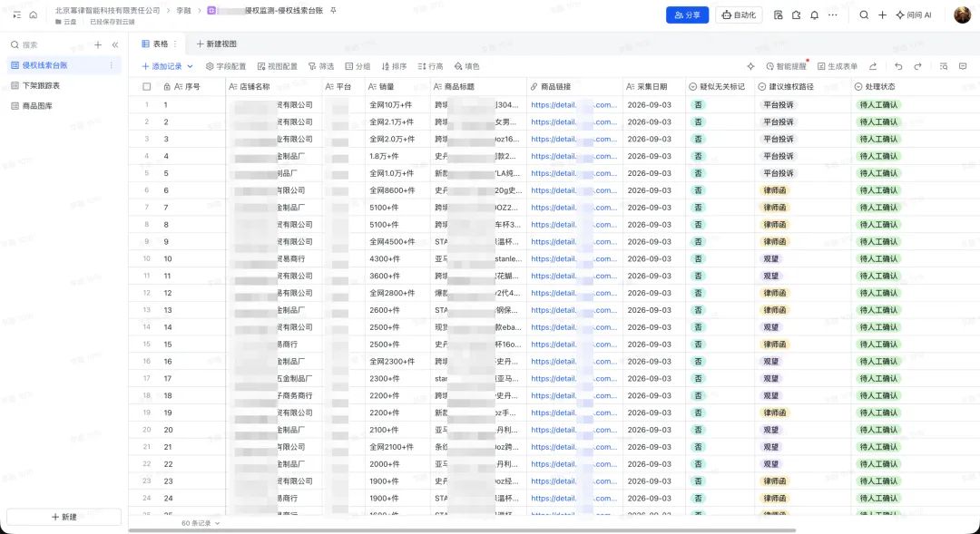This screenshot has height=534, width=980.
Task: Click the plus icon beside 问问 AI
Action: coord(882,15)
